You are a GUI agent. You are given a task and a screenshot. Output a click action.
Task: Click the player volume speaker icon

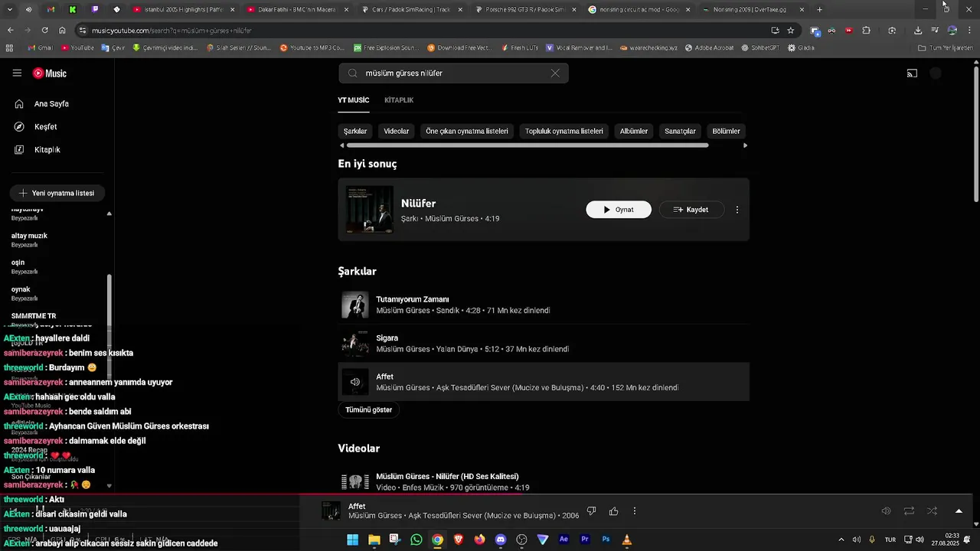886,511
